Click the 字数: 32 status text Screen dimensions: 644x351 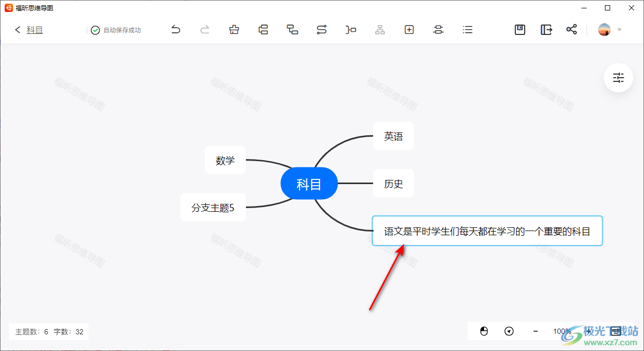[68, 332]
